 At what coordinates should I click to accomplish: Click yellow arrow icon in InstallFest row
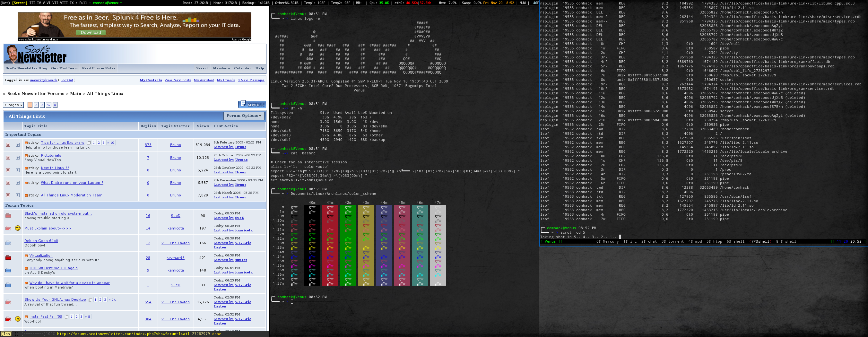(x=18, y=319)
